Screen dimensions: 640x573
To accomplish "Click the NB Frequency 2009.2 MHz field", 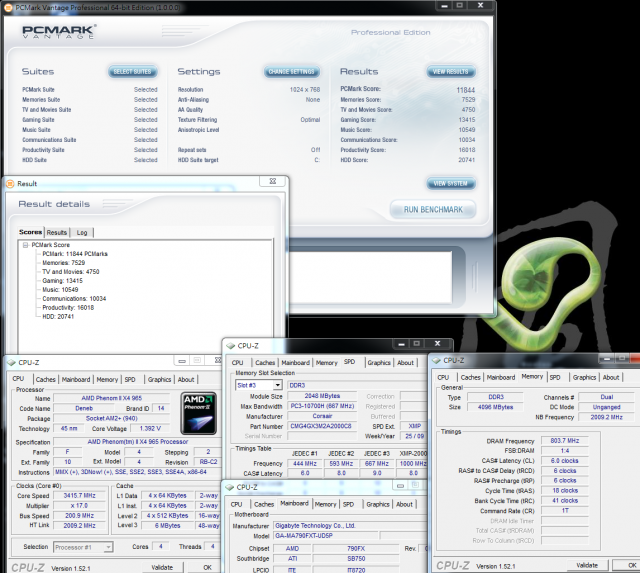I will coord(607,417).
